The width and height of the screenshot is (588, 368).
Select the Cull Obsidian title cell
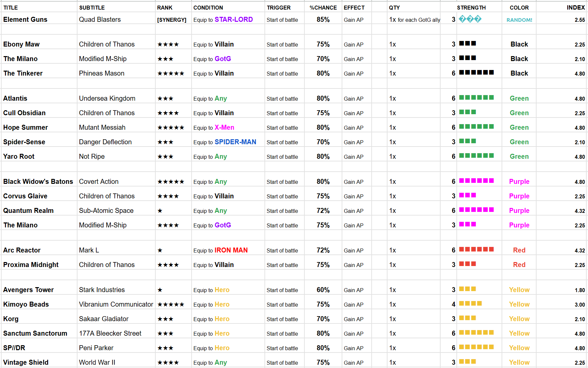tap(24, 113)
